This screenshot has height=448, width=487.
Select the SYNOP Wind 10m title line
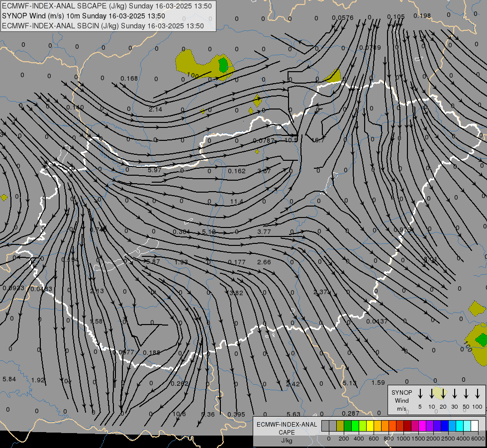84,16
